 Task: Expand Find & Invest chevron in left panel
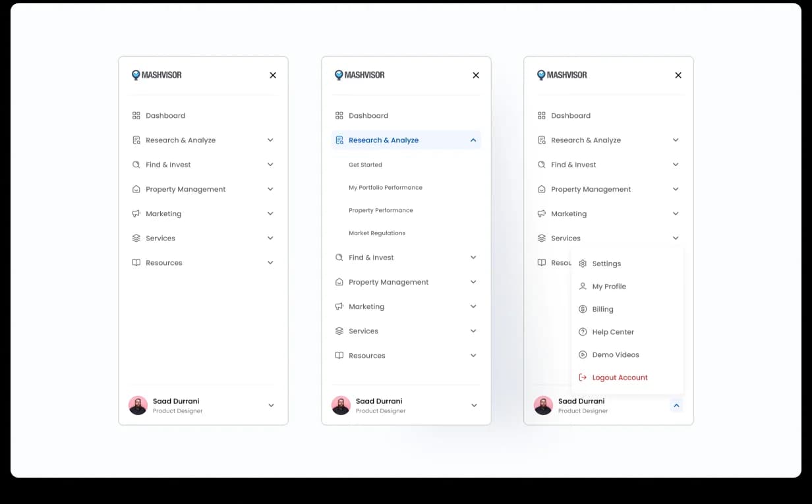[270, 165]
